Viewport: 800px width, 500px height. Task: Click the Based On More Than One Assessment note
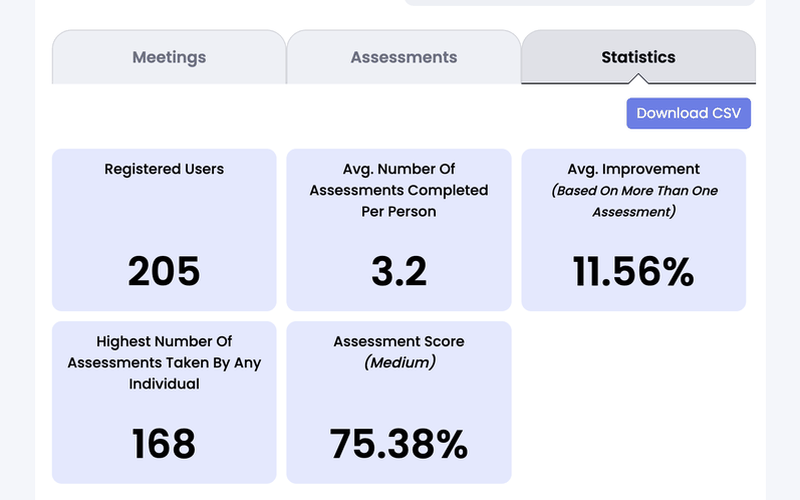click(634, 201)
